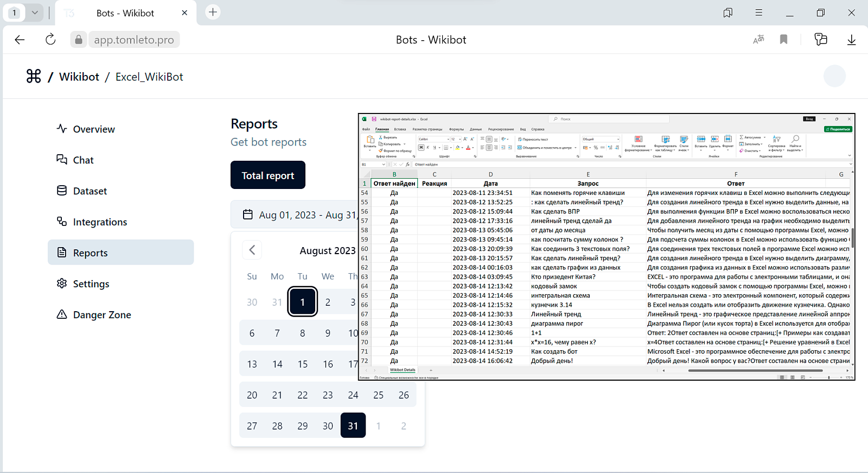Click the yellow fill color bucket
This screenshot has width=868, height=473.
(458, 147)
